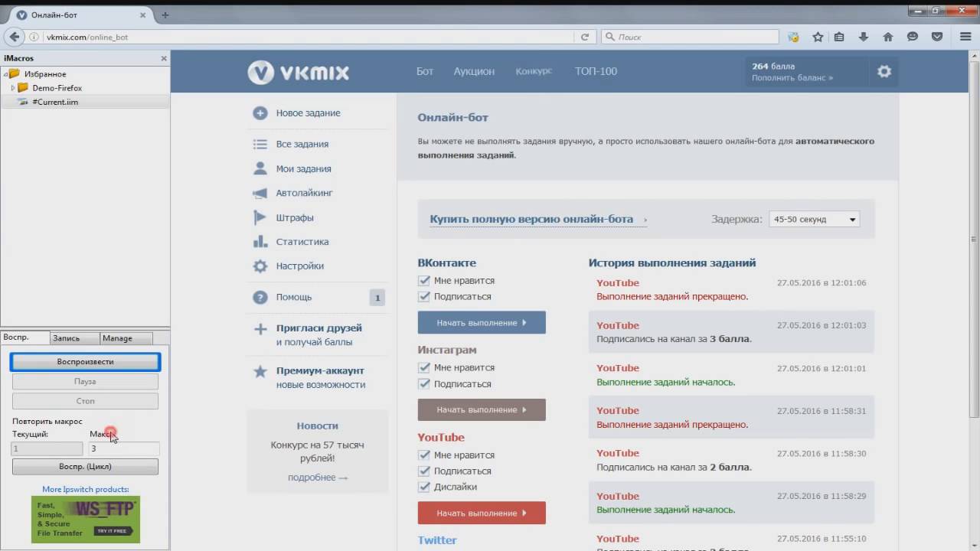The image size is (980, 551).
Task: Click the VKMIX logo
Action: pyautogui.click(x=299, y=73)
